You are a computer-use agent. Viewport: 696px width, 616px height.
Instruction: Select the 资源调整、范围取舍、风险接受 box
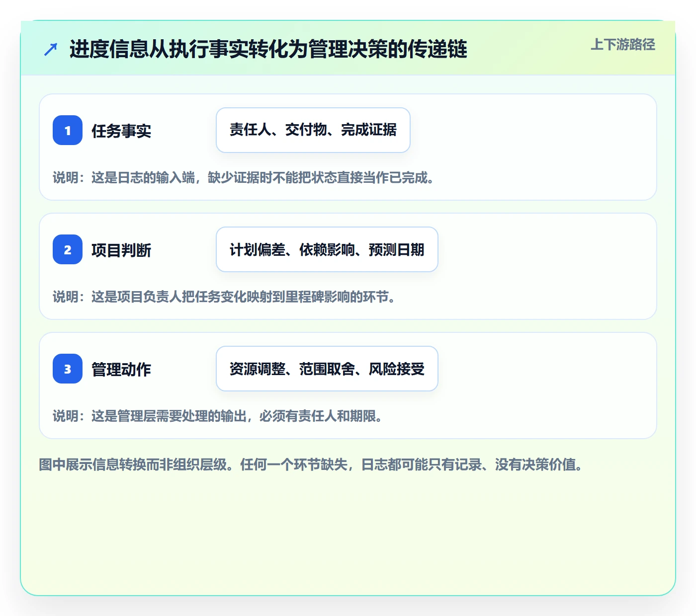pos(327,369)
